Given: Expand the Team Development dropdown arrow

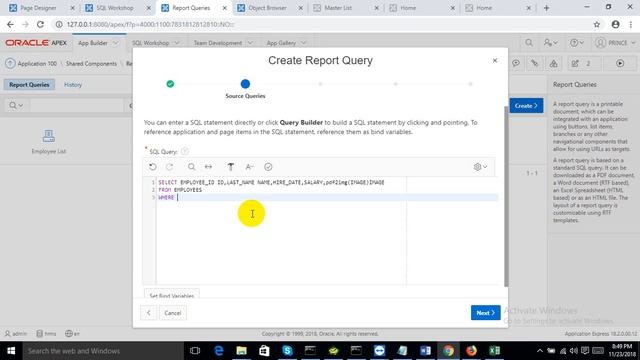Looking at the screenshot, I should [250, 43].
